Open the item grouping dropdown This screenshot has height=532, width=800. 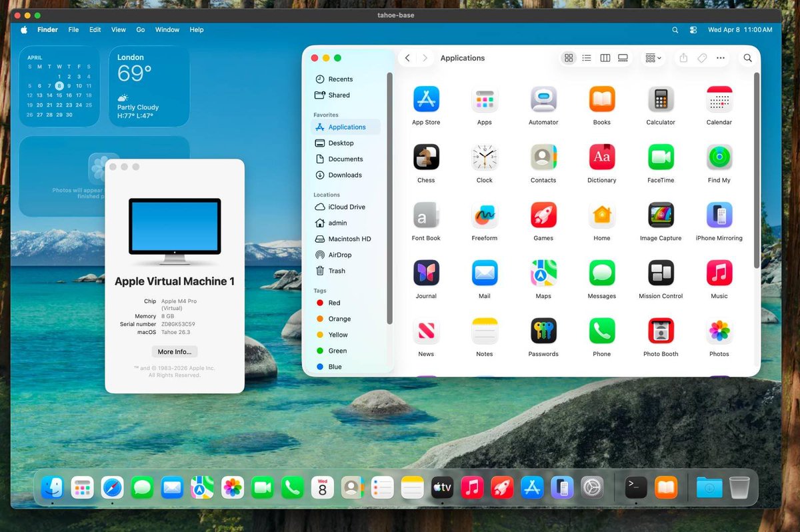click(651, 58)
